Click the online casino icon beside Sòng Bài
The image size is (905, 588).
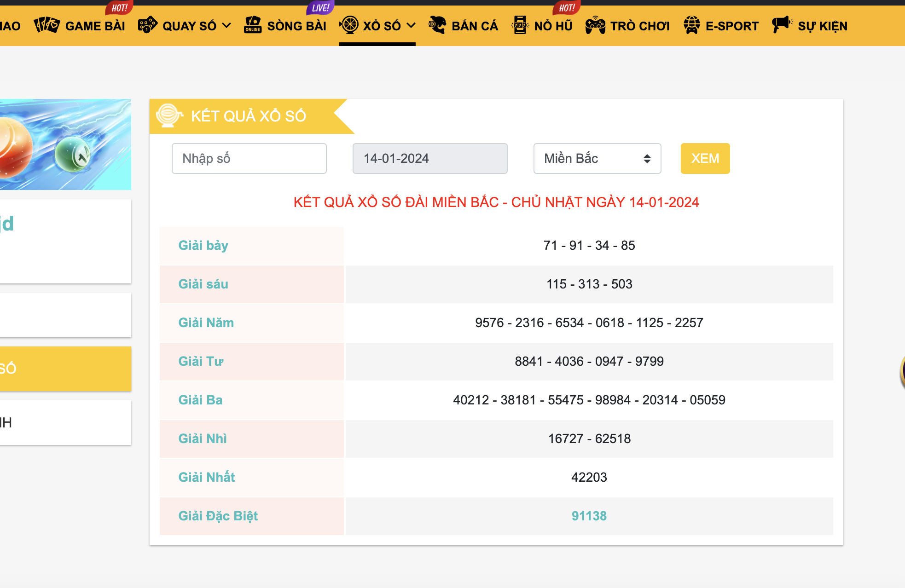[253, 25]
